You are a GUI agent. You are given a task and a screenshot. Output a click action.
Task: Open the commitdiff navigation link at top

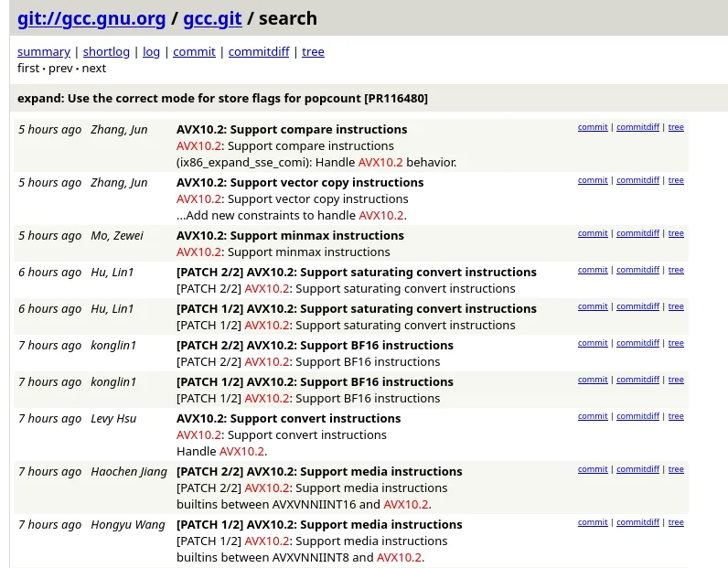(x=259, y=51)
